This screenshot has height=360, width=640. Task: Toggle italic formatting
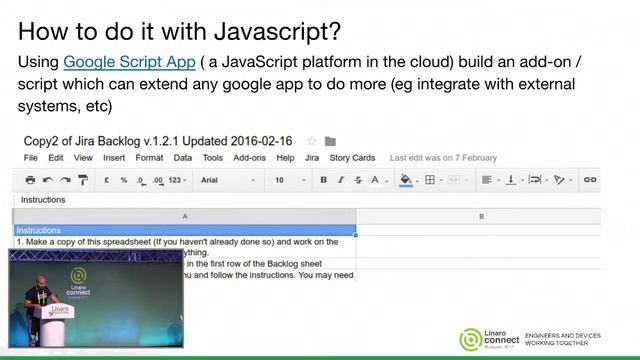pos(341,180)
